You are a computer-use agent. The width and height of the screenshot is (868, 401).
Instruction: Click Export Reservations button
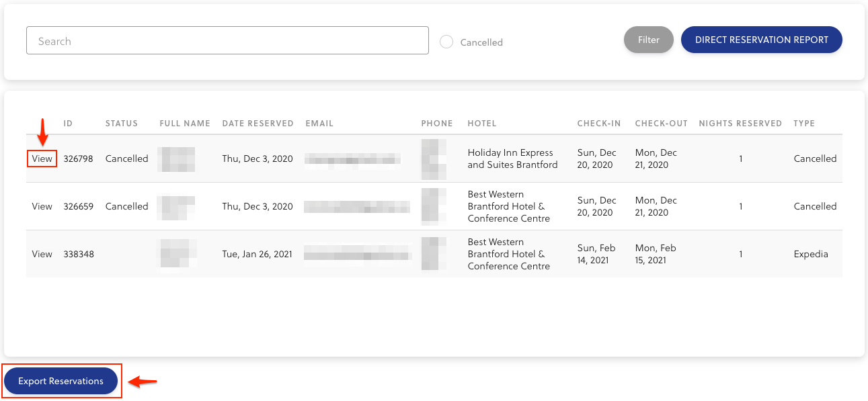click(61, 381)
